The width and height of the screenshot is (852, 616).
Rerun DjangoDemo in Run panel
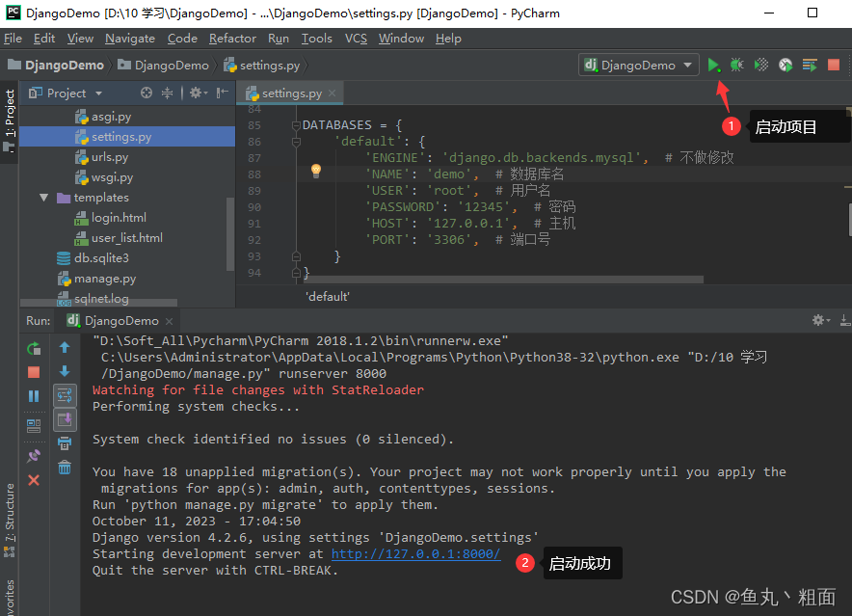[x=34, y=349]
